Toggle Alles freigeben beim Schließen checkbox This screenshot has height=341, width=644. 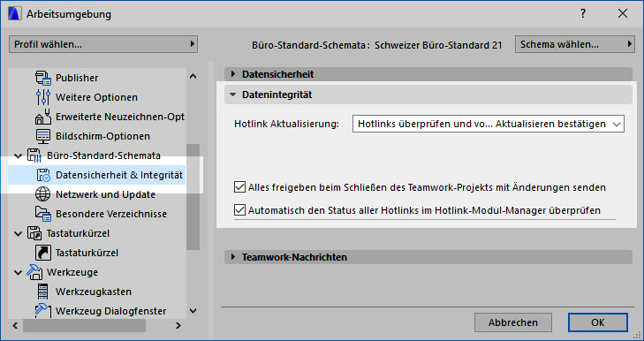point(239,187)
